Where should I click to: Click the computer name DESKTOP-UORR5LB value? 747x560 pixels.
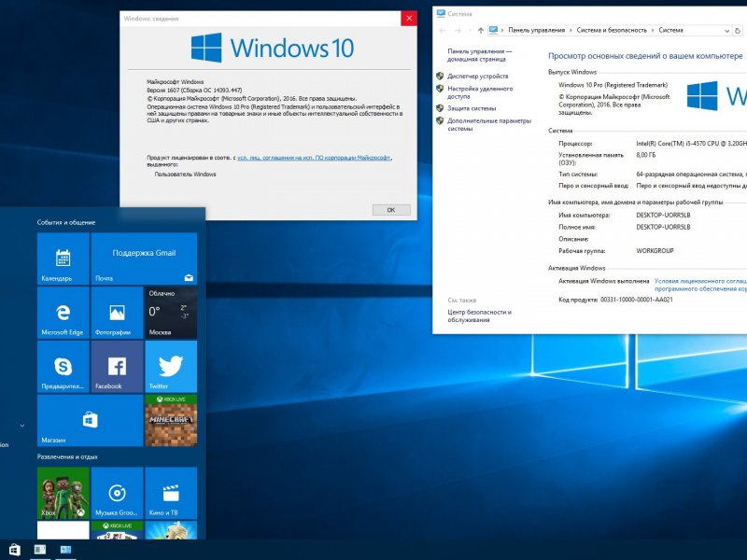663,216
